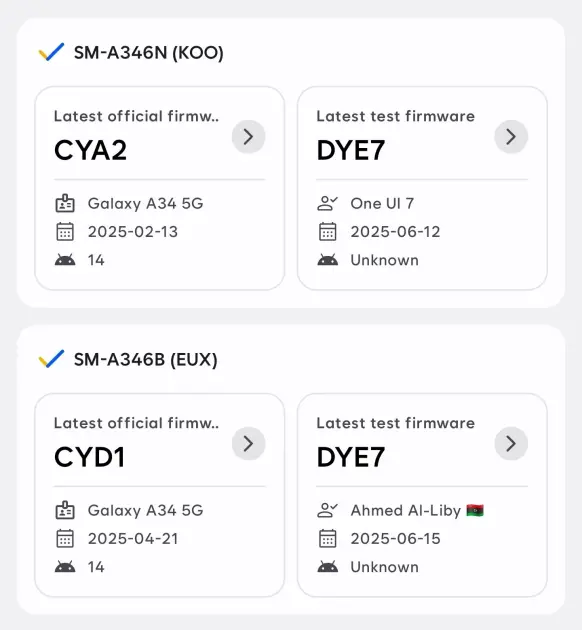
Task: Click the CYD1 firmware version text
Action: pyautogui.click(x=89, y=457)
